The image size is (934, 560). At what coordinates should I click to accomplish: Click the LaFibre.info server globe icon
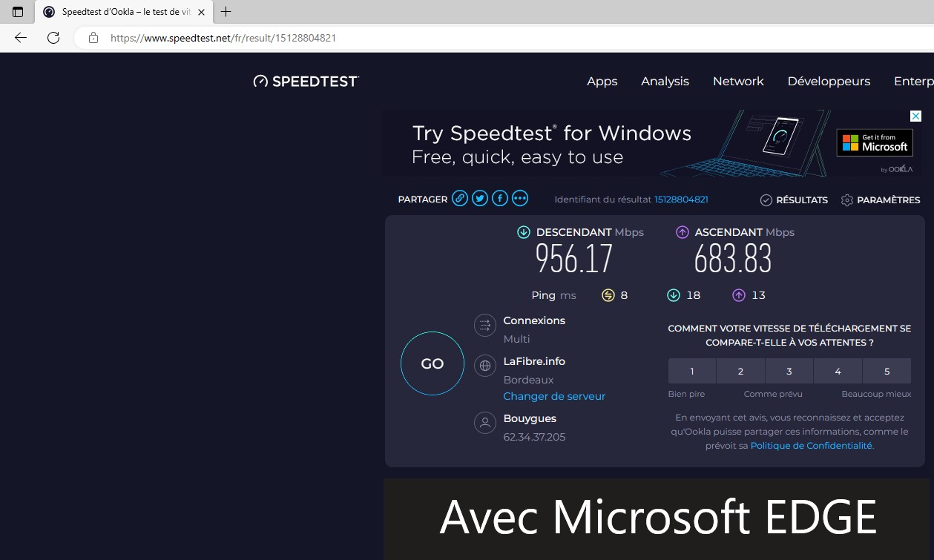pos(484,366)
